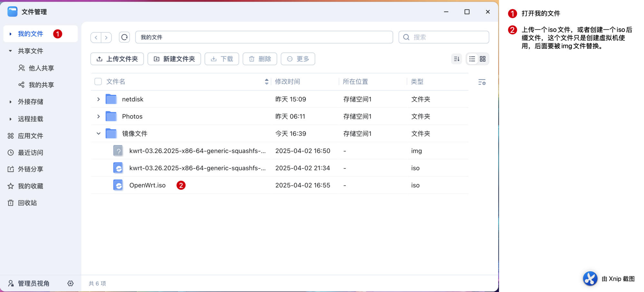Expand the netdisk folder
The image size is (644, 292).
click(99, 99)
